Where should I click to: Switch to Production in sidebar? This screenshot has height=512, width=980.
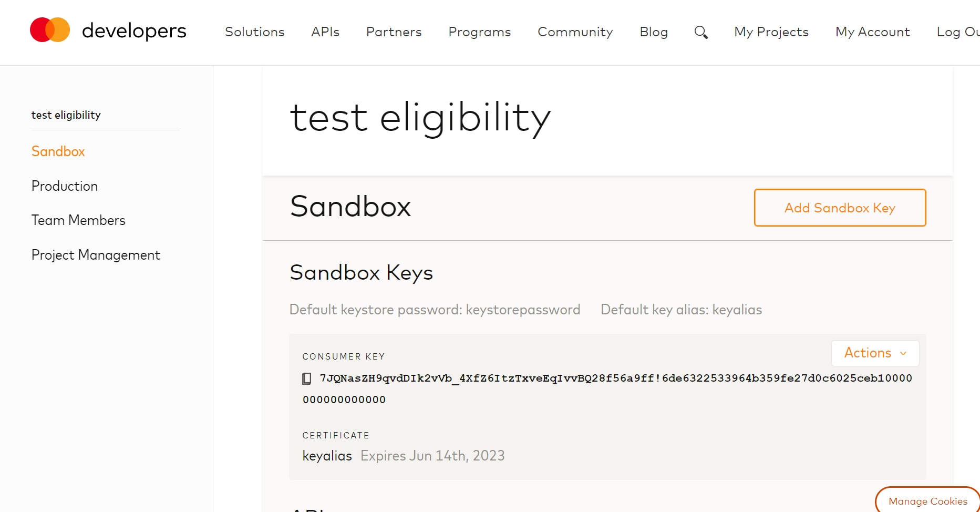[65, 186]
